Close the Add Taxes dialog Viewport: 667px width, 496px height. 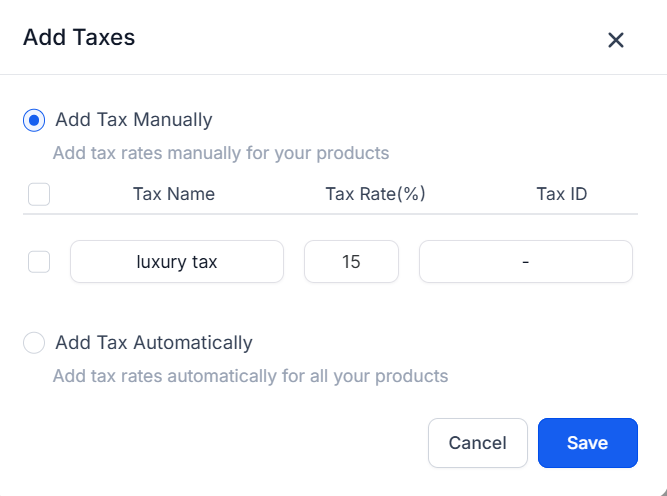[x=616, y=40]
